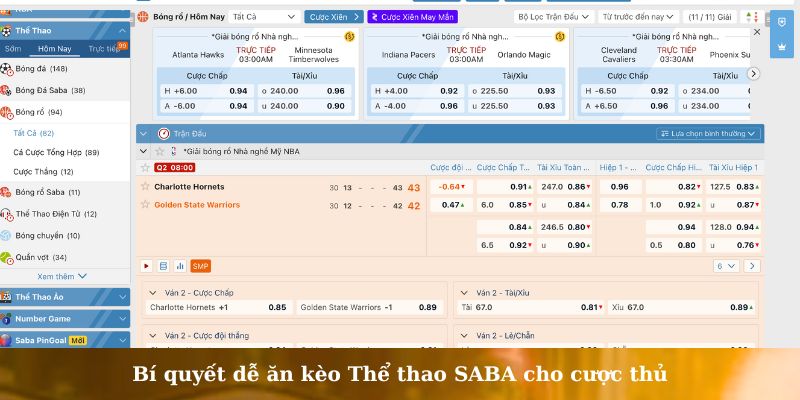The image size is (800, 400).
Task: Expand Xem thêm sports list
Action: (x=62, y=276)
